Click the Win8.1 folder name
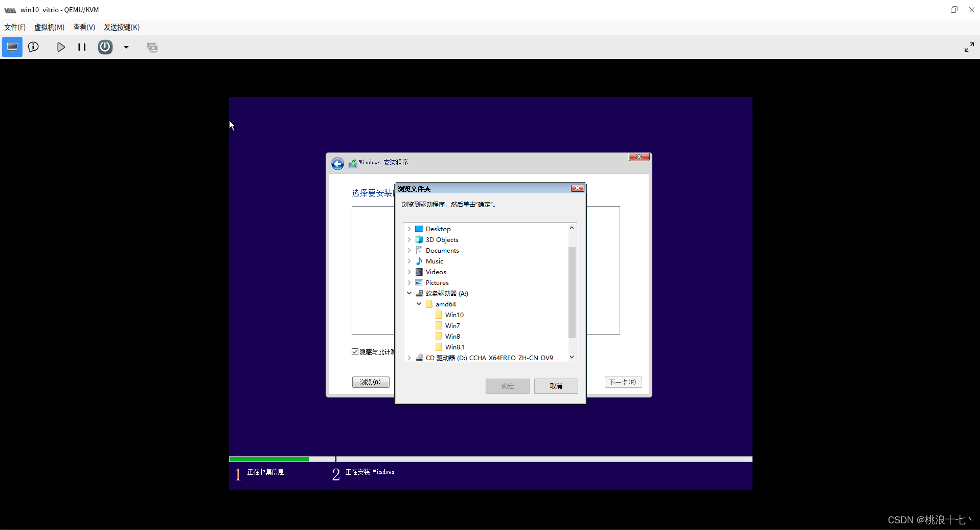 455,347
